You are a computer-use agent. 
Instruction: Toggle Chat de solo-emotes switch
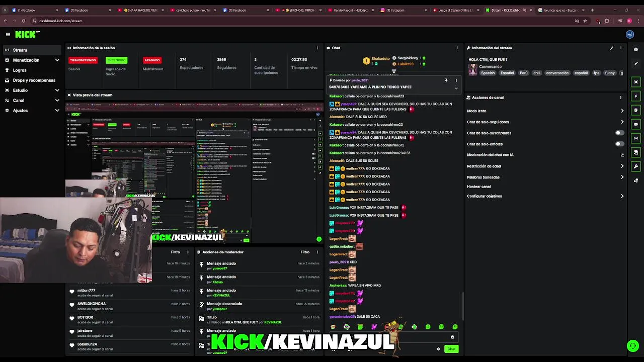[x=620, y=144]
